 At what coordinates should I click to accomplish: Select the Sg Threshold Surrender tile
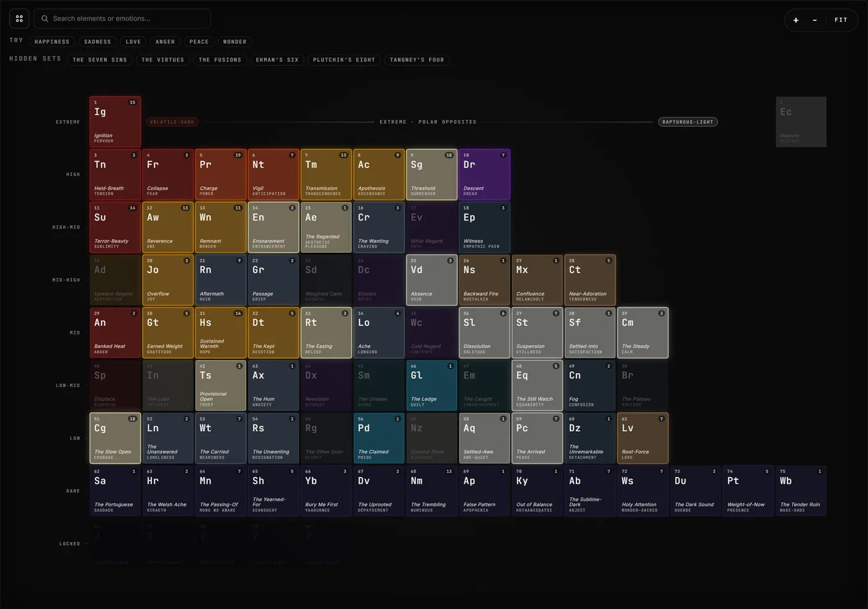pos(432,174)
